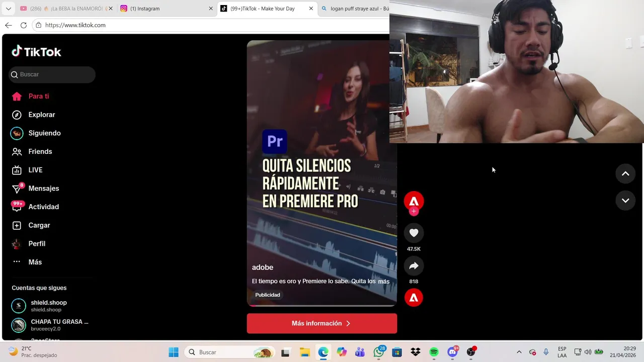Open the Explorar compass page
Screen dimensions: 644x362
(33, 115)
